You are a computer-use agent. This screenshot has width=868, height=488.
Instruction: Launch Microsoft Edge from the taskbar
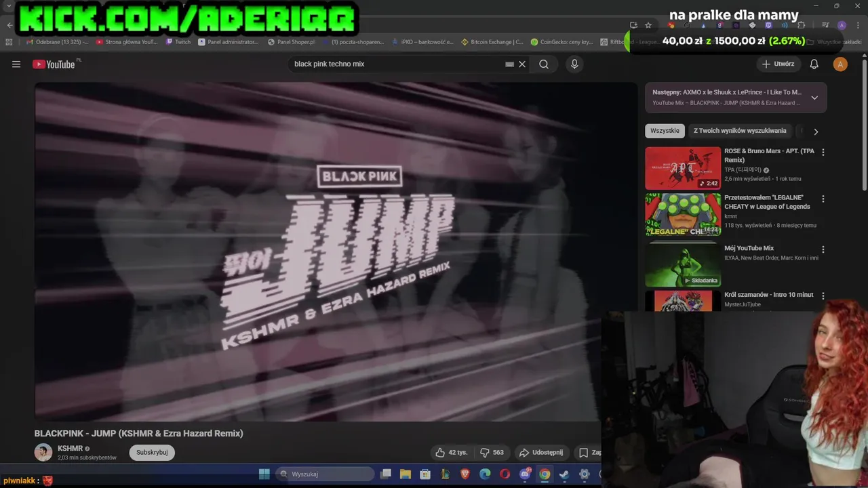click(x=485, y=474)
